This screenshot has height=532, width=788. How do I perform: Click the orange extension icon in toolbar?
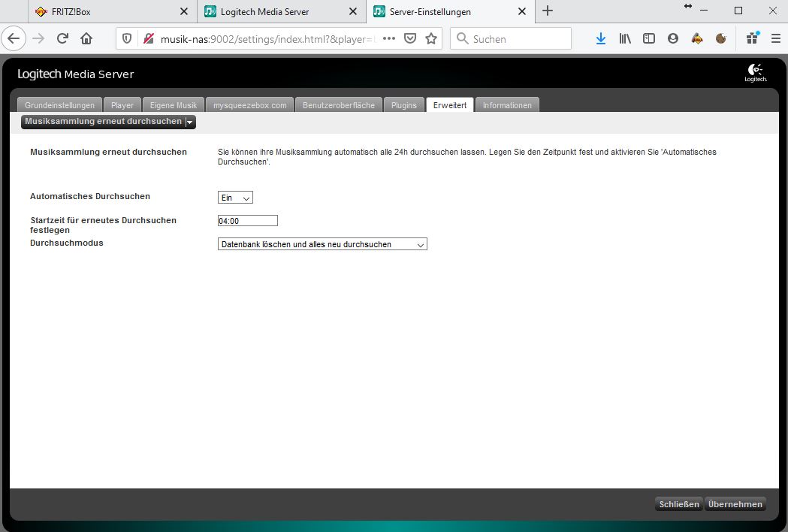(697, 39)
